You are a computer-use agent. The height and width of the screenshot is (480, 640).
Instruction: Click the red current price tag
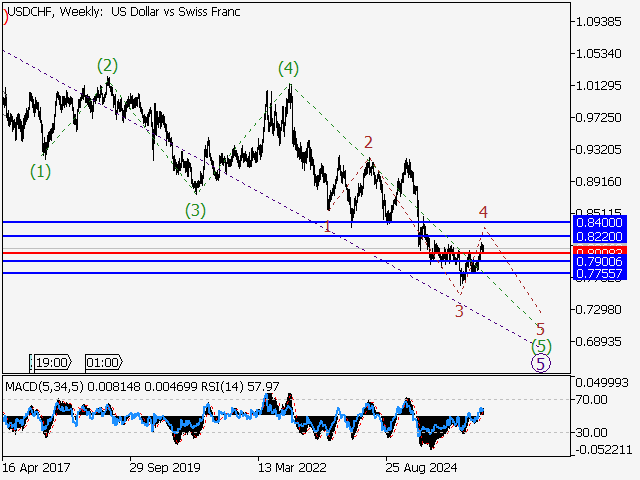pyautogui.click(x=600, y=251)
